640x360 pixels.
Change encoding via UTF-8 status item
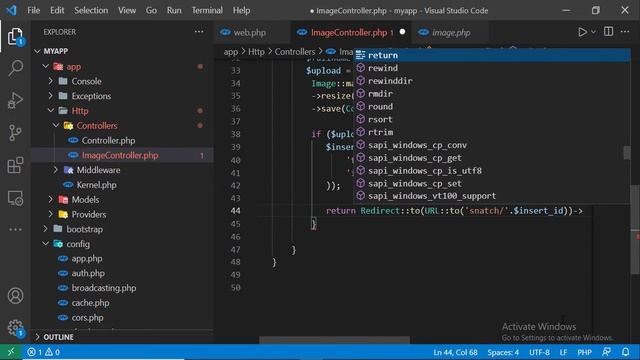coord(539,352)
